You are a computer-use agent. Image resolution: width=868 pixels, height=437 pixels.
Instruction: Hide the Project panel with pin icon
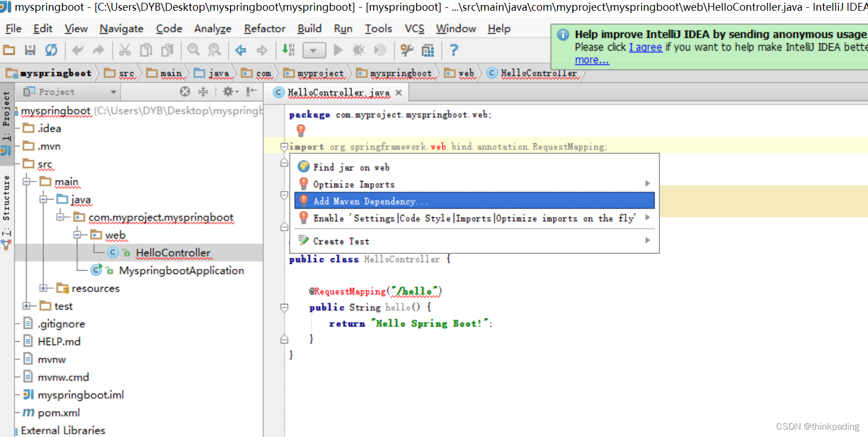(x=252, y=91)
